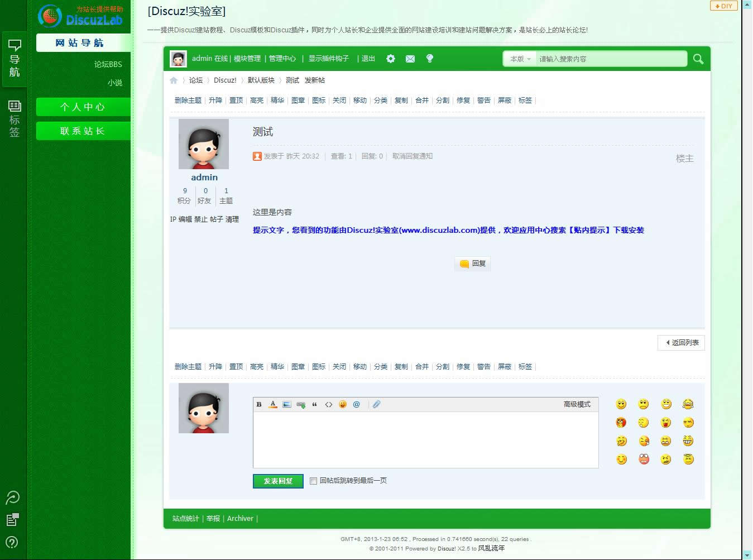Click the edit note icon in sidebar
Screen dimensions: 753x560
12,519
